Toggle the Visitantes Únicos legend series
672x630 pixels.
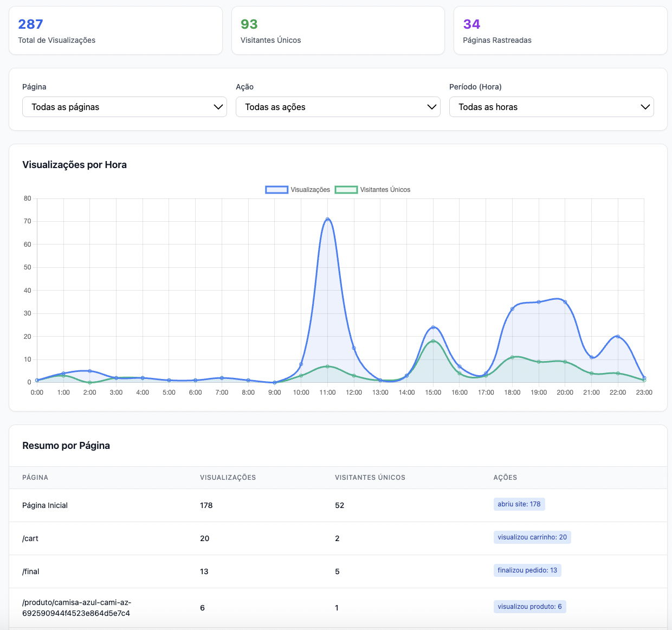(373, 190)
